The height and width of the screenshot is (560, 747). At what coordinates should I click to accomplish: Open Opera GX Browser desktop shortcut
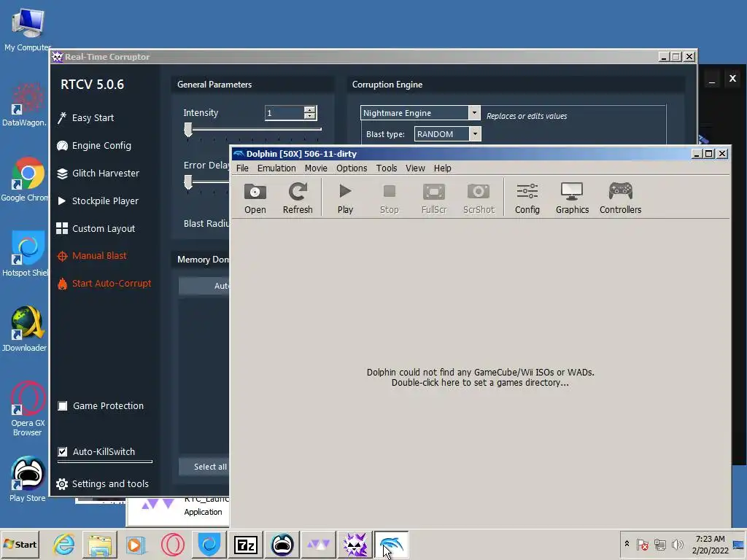click(x=27, y=408)
